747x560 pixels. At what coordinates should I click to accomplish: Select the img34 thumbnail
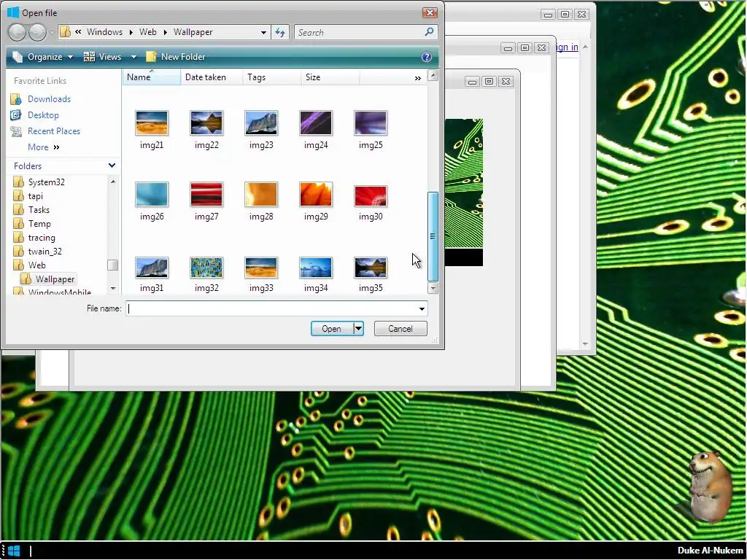[316, 268]
